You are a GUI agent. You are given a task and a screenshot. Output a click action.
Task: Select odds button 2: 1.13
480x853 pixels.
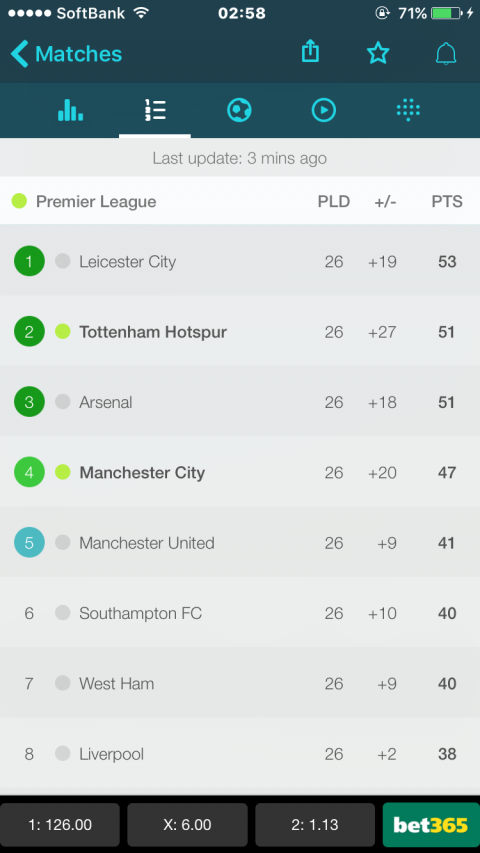pyautogui.click(x=315, y=825)
